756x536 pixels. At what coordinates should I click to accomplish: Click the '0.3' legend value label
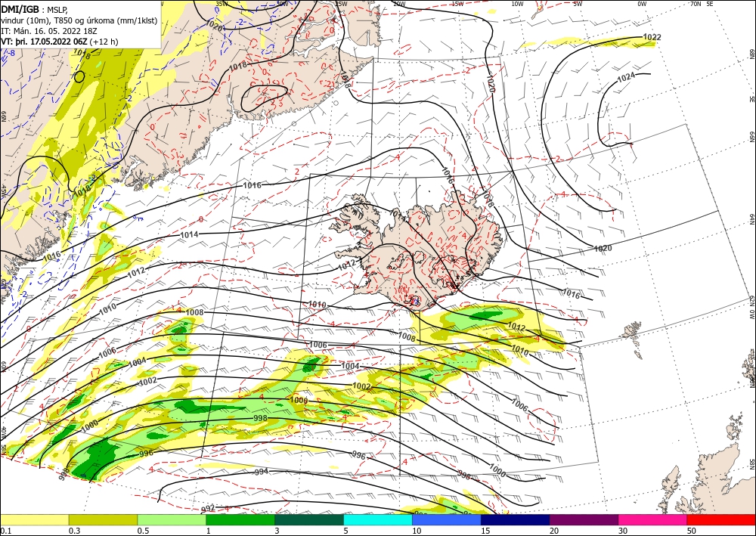point(74,531)
